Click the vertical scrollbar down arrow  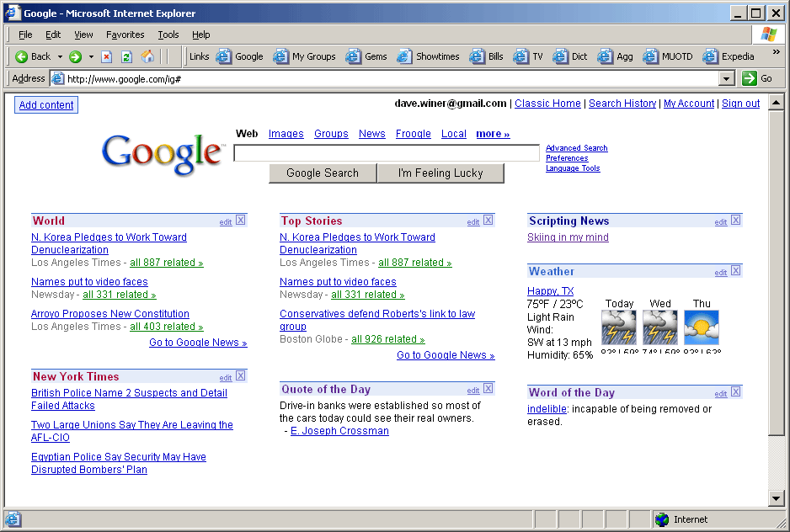[x=777, y=498]
